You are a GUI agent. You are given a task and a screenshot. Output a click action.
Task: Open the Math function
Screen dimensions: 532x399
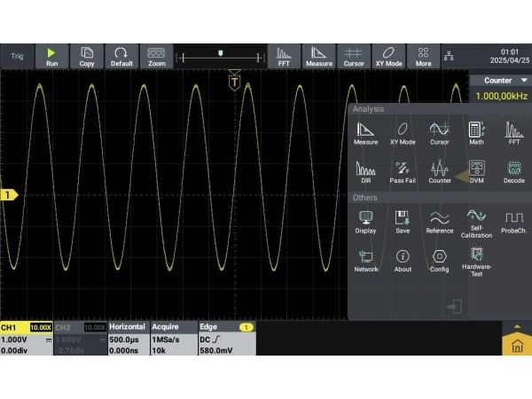coord(476,134)
